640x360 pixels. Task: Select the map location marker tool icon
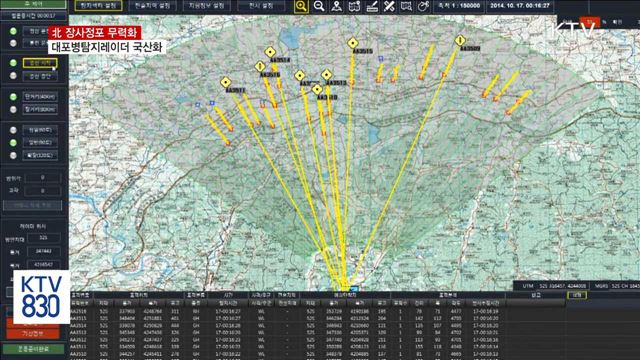(x=336, y=6)
